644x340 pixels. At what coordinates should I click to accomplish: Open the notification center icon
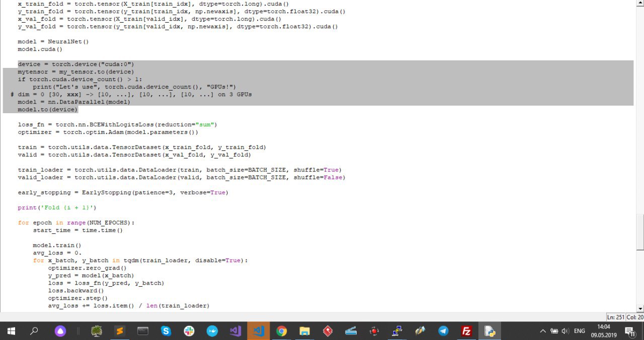[x=629, y=331]
